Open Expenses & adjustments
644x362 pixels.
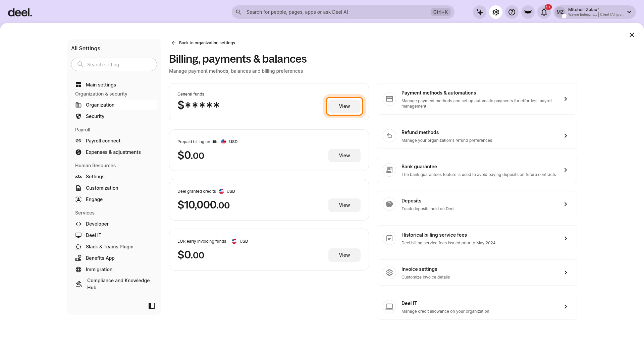pyautogui.click(x=114, y=152)
